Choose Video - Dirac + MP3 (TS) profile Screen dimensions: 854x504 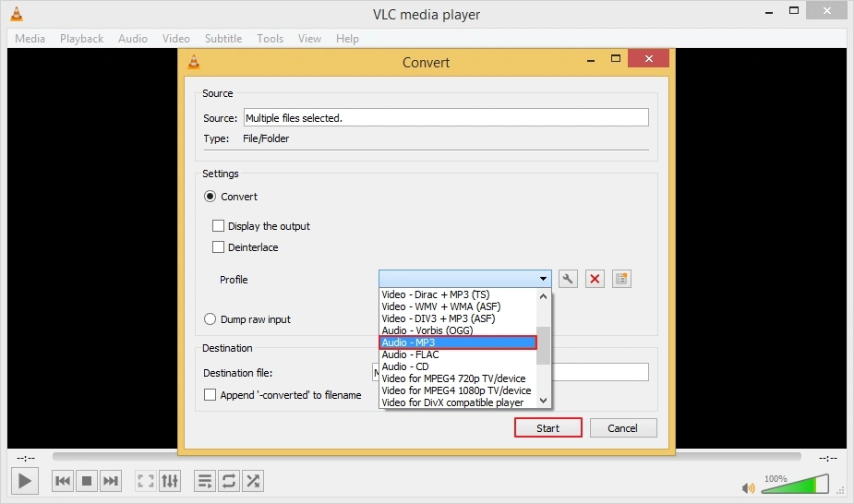click(458, 294)
